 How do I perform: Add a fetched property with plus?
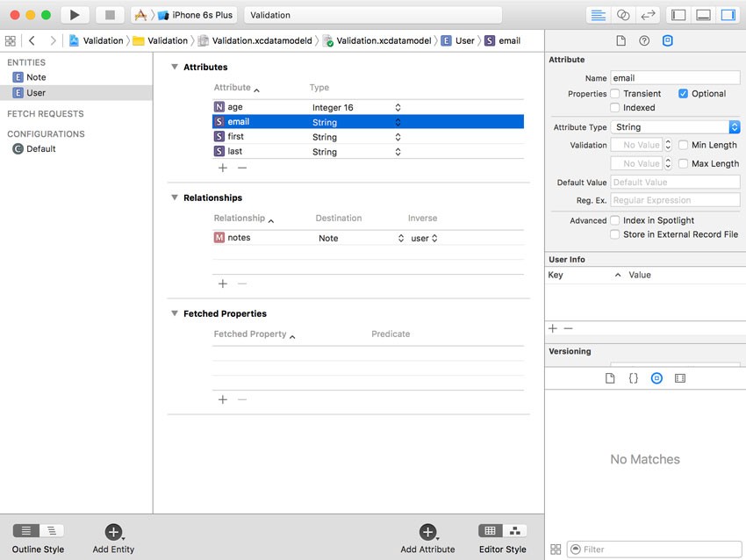tap(223, 399)
